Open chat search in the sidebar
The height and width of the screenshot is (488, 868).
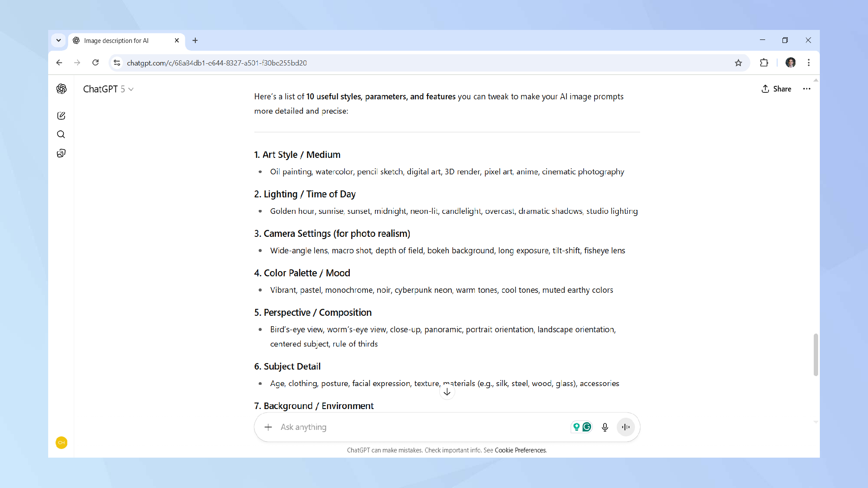click(61, 134)
